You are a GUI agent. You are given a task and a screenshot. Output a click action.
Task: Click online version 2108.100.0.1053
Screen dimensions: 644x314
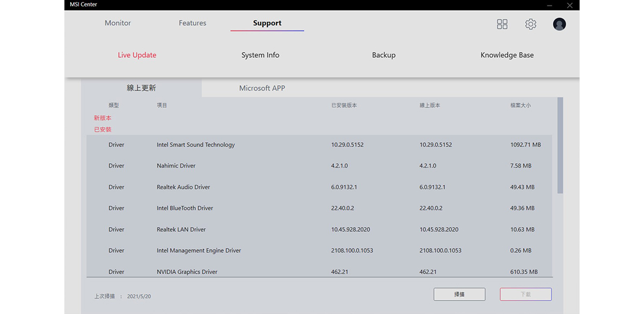point(440,251)
